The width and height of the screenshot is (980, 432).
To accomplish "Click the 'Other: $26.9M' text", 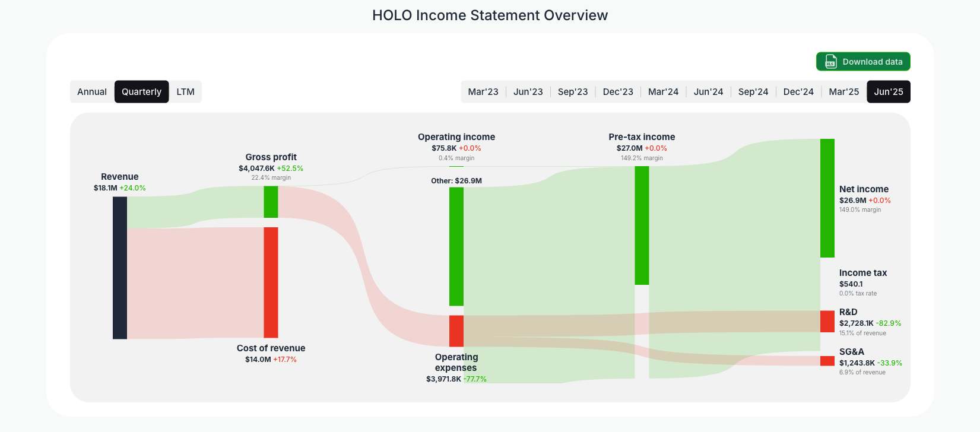I will point(456,181).
